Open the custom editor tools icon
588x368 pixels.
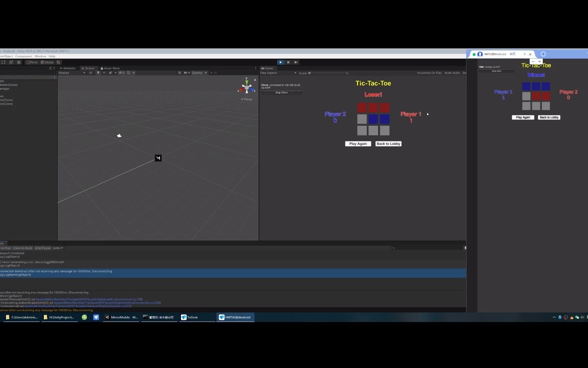tap(19, 62)
